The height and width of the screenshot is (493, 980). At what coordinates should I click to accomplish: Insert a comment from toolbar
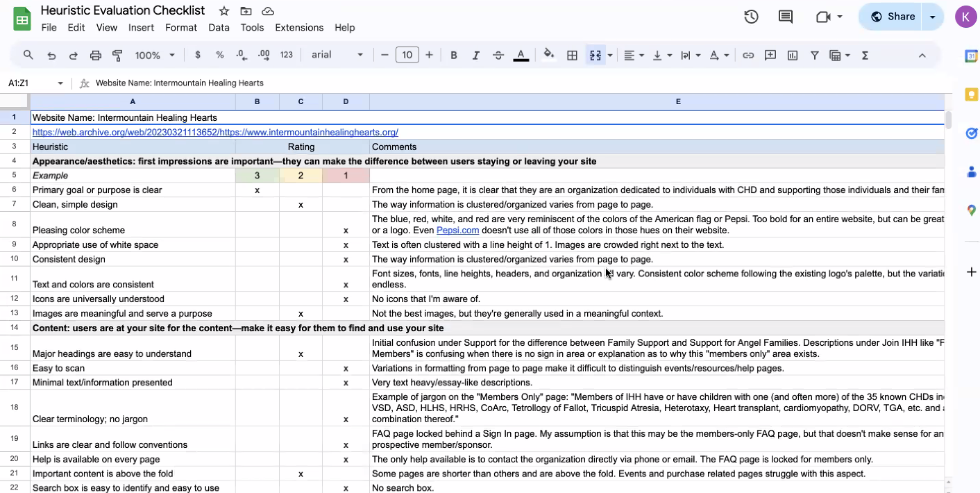click(x=770, y=55)
